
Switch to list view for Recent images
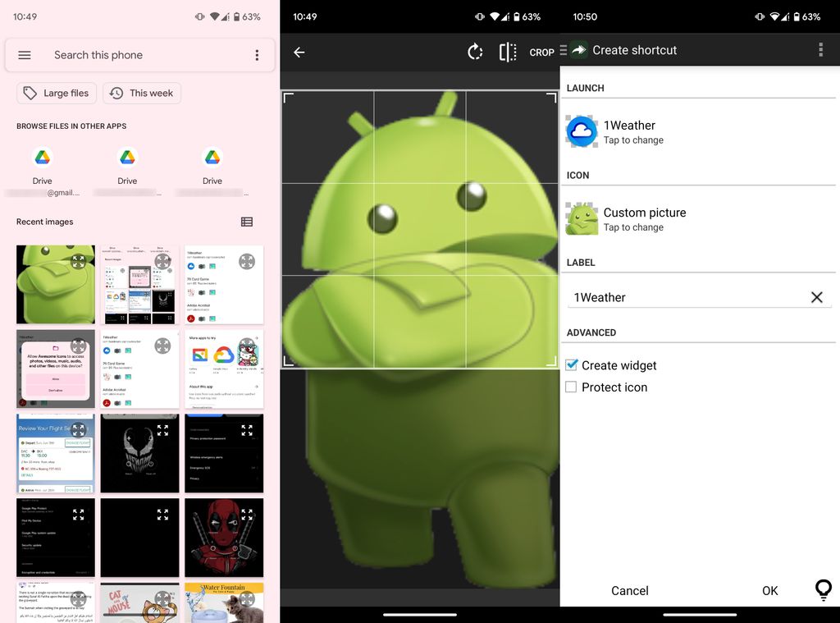coord(248,222)
